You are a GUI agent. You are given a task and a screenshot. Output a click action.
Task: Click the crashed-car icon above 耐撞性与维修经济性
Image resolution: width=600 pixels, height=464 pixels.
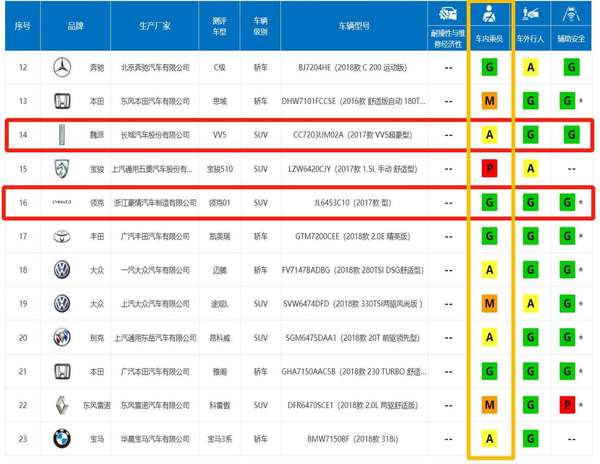(x=448, y=14)
